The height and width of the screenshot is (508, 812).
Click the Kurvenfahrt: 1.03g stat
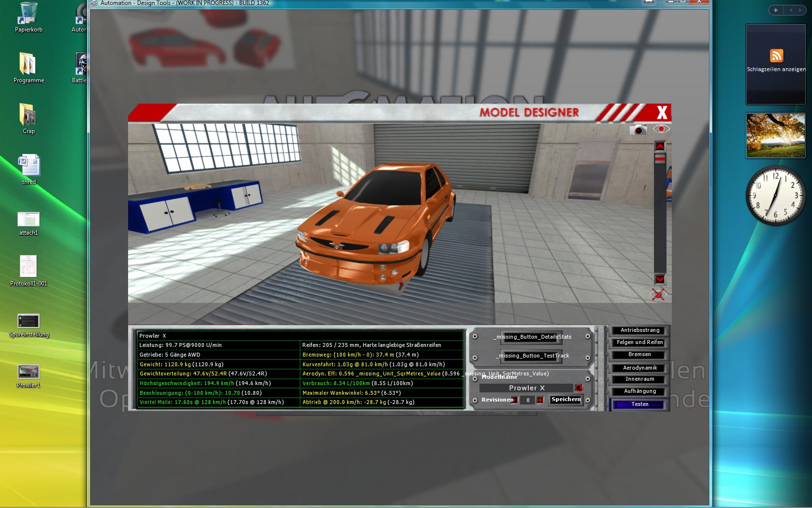tap(373, 364)
